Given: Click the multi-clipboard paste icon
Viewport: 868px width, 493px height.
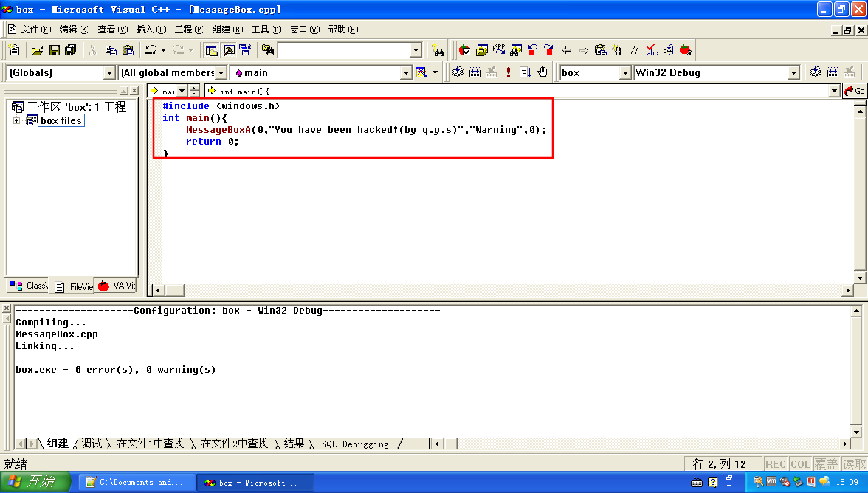Looking at the screenshot, I should click(x=601, y=50).
